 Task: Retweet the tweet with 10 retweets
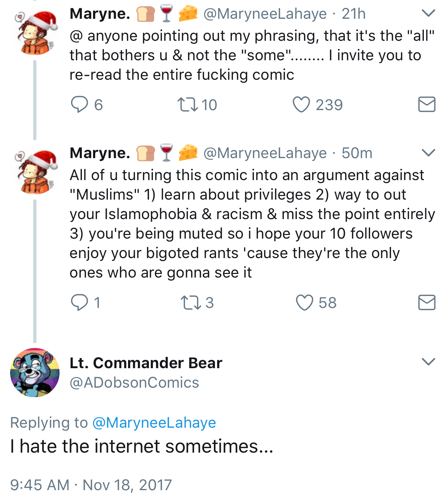(x=188, y=105)
